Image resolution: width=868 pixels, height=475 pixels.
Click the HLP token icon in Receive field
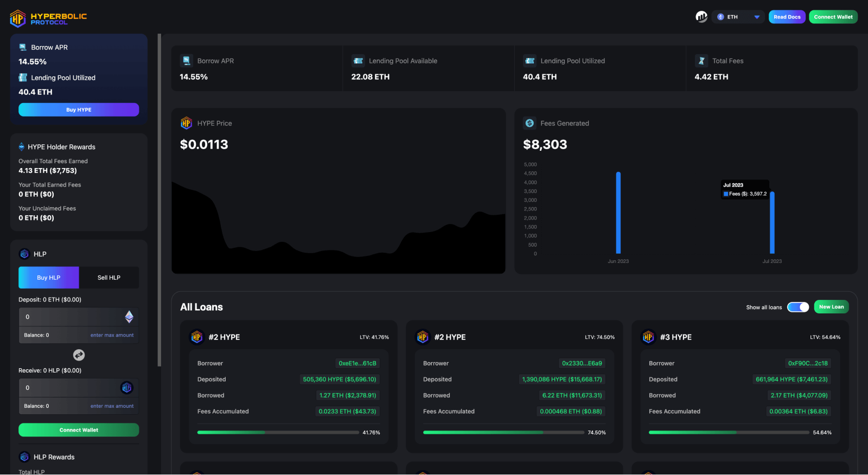pyautogui.click(x=126, y=388)
